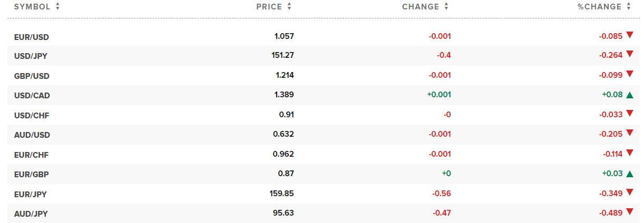Open the EUR/USD currency pair
644x223 pixels.
(32, 37)
